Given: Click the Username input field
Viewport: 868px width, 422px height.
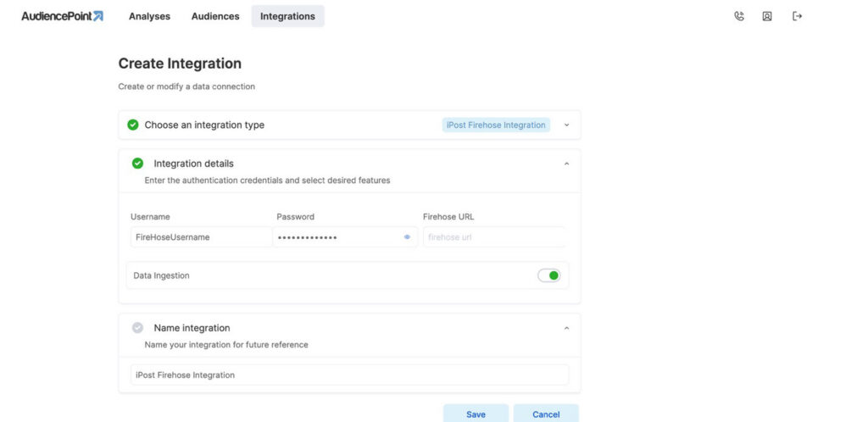Looking at the screenshot, I should click(x=201, y=237).
